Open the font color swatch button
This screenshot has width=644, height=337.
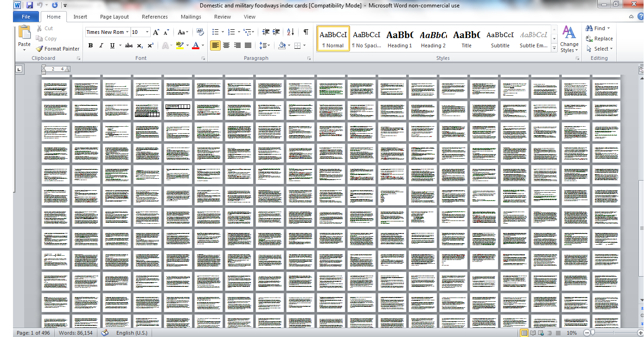coord(195,45)
